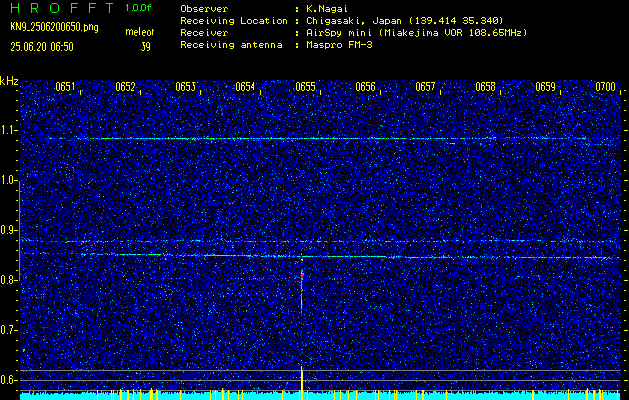Screen dimensions: 629x400
Task: Click the Receiving antenna field label
Action: click(231, 45)
